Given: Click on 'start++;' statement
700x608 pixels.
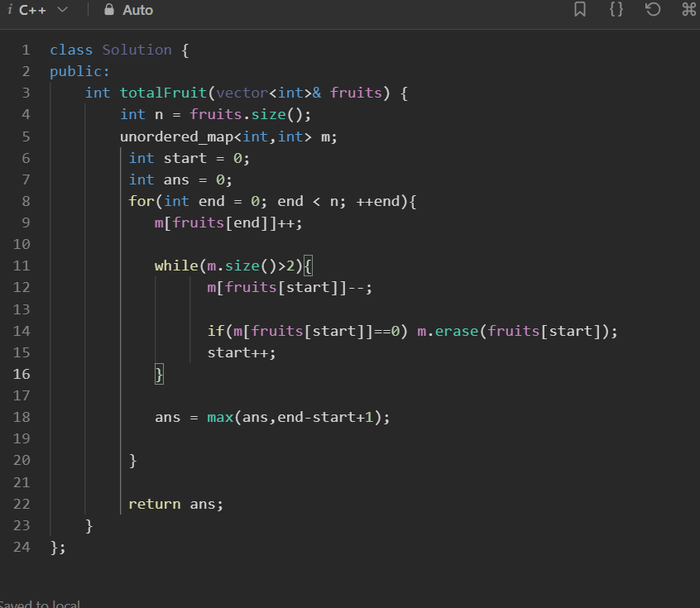Looking at the screenshot, I should click(242, 352).
